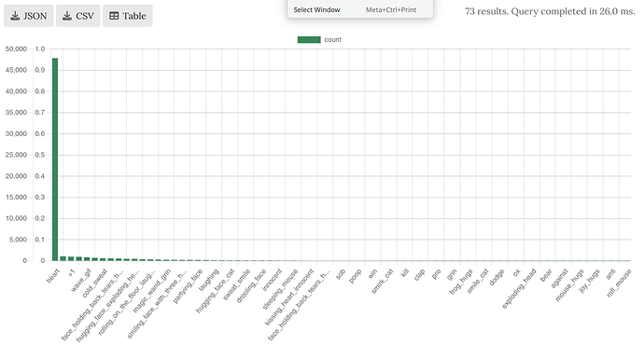Switch to Table view
Screen dimensions: 644x345
point(128,16)
